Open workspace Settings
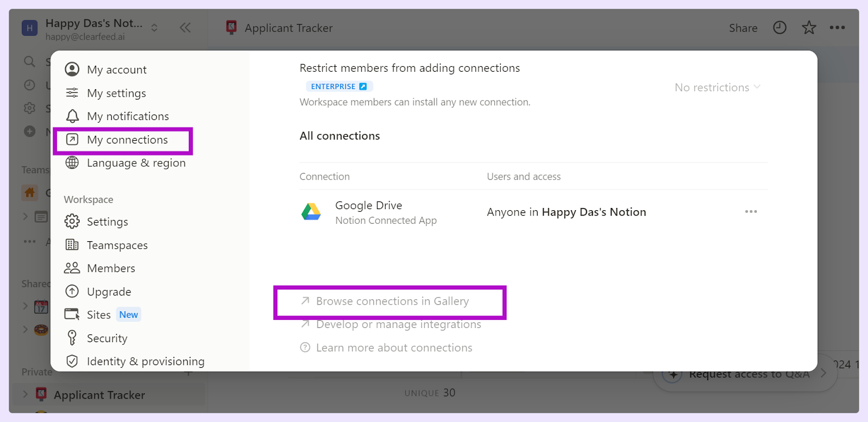This screenshot has width=868, height=422. tap(107, 222)
